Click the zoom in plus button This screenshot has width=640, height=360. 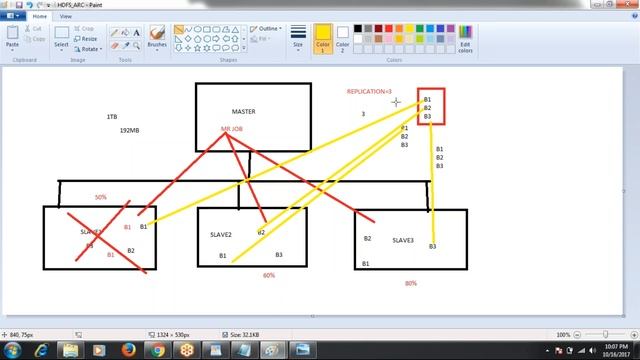click(634, 335)
